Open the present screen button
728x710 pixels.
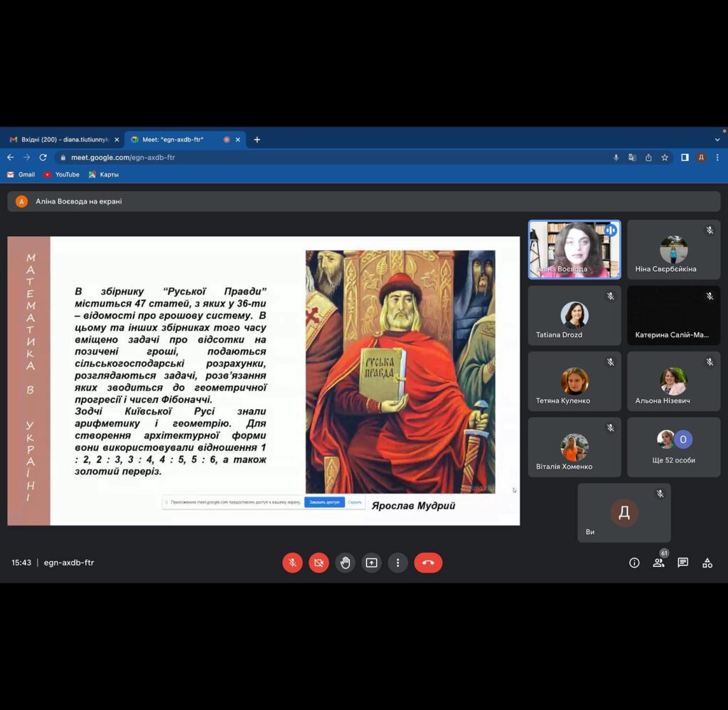click(x=371, y=563)
